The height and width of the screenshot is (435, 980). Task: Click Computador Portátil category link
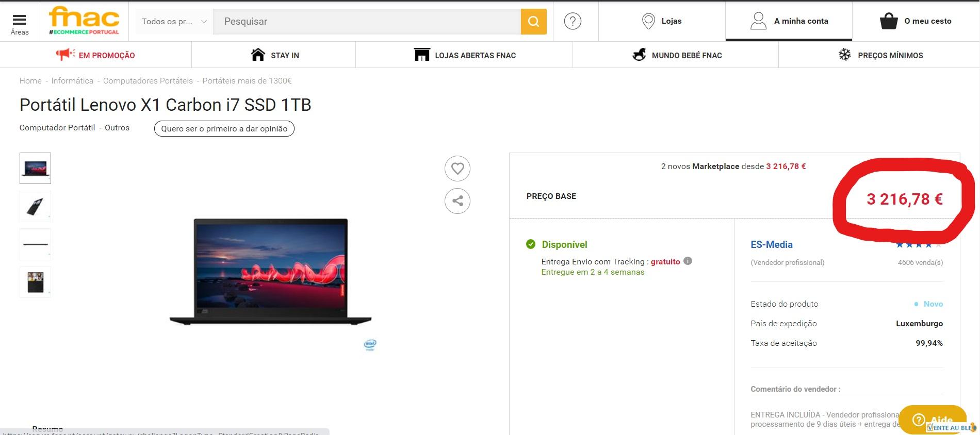[57, 127]
